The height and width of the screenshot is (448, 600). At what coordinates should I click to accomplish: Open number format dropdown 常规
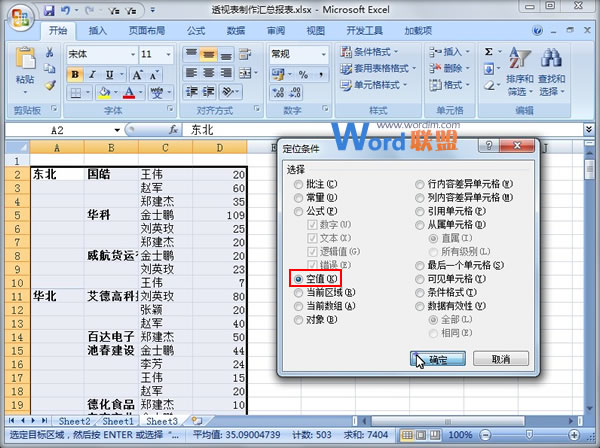click(324, 55)
